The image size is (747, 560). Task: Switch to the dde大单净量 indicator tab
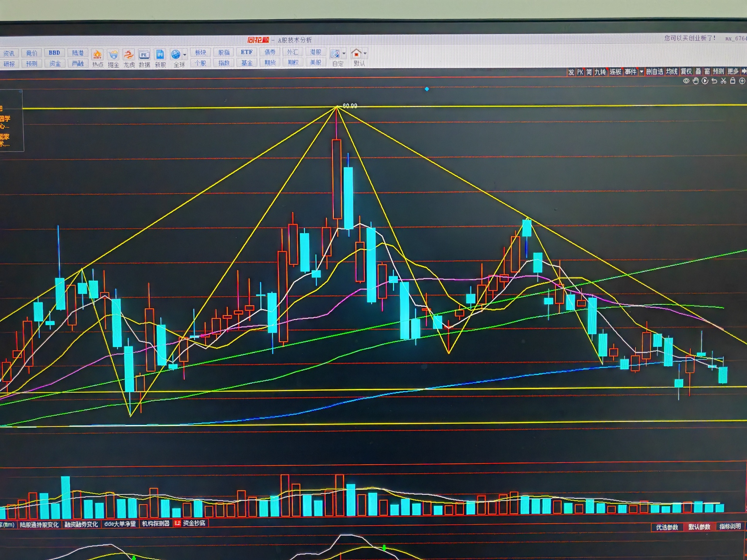click(x=120, y=524)
